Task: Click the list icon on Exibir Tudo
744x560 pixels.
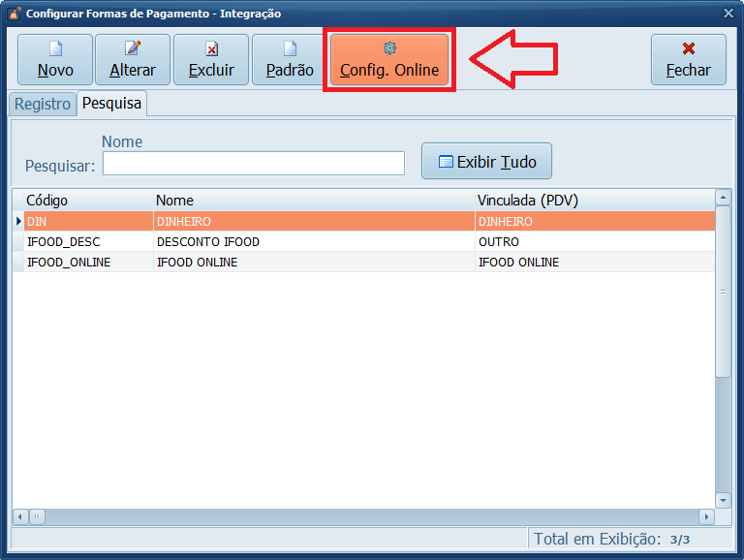Action: click(446, 162)
